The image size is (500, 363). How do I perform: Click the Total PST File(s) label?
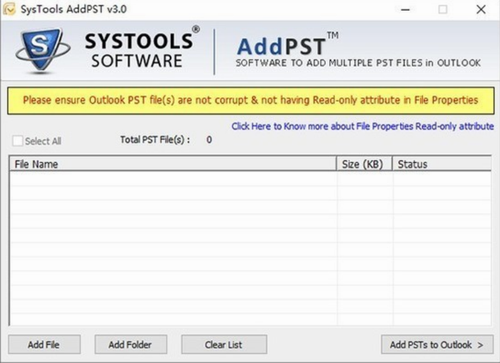click(155, 140)
